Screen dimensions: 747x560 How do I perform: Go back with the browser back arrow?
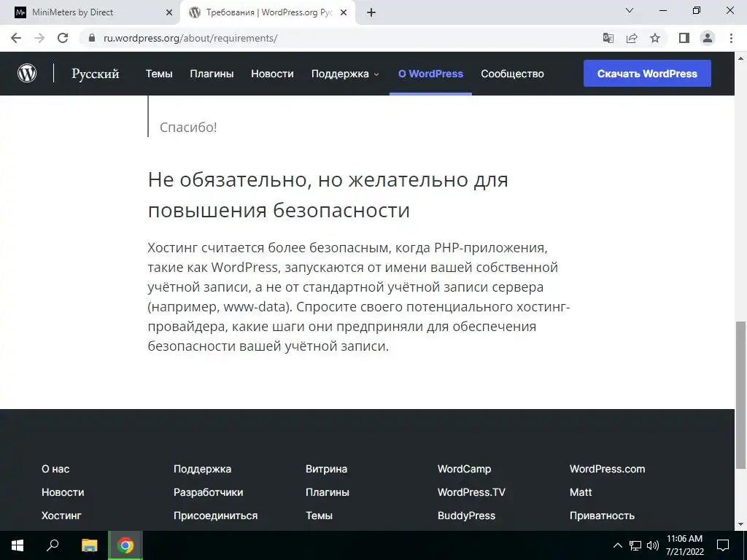coord(16,38)
